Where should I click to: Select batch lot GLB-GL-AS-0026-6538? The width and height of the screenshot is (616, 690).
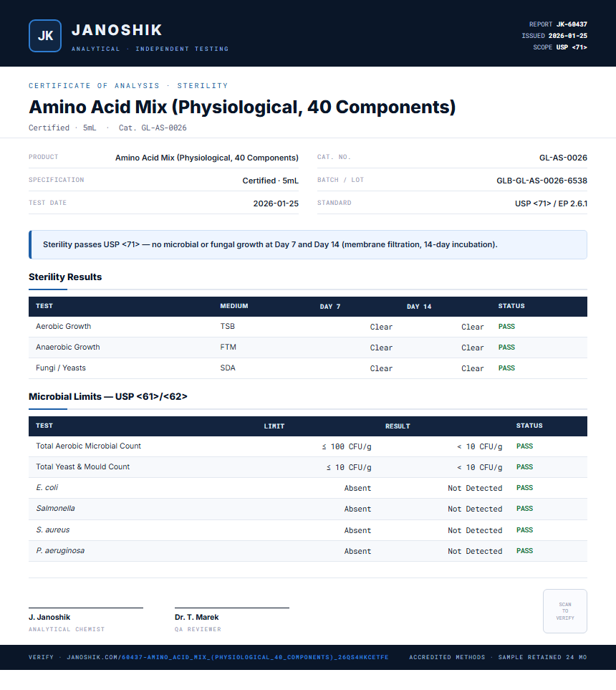(542, 181)
